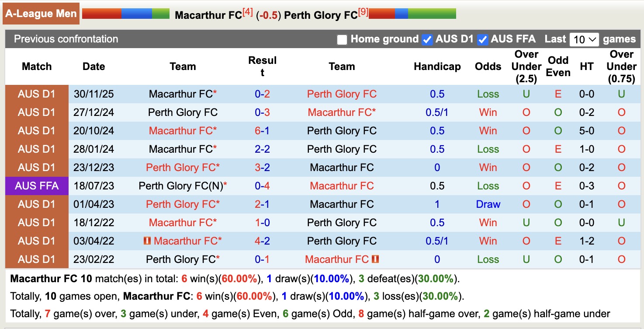Select Perth Glory FC in the 30/11/25 row
644x329 pixels.
342,94
